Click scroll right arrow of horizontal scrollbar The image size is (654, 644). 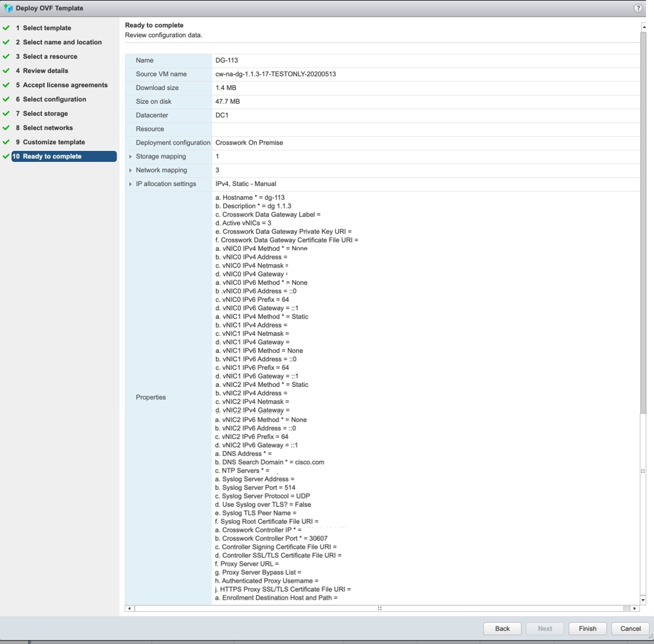point(634,608)
